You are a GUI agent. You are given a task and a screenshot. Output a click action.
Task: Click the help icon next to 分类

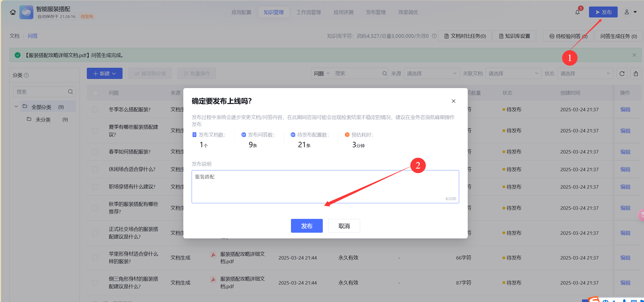[26, 75]
